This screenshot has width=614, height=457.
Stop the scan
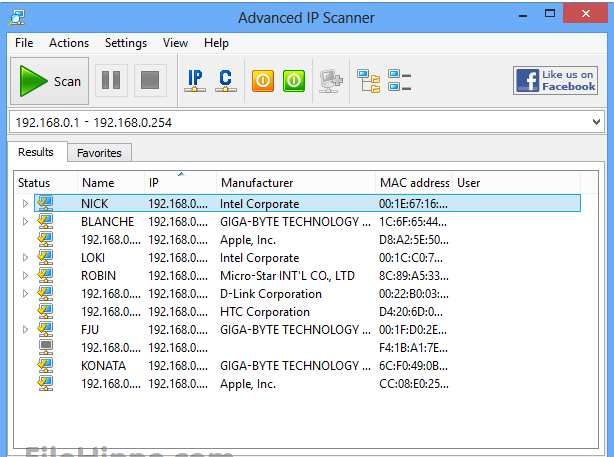tap(150, 80)
